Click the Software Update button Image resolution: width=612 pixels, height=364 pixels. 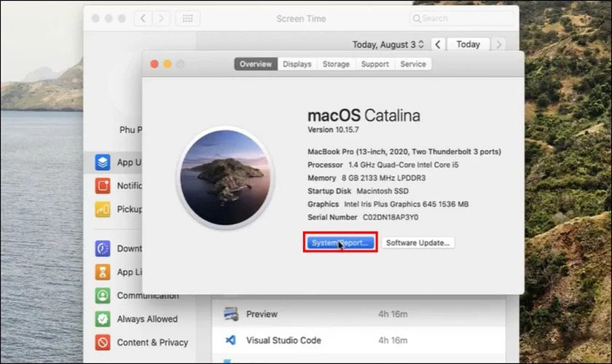(418, 242)
